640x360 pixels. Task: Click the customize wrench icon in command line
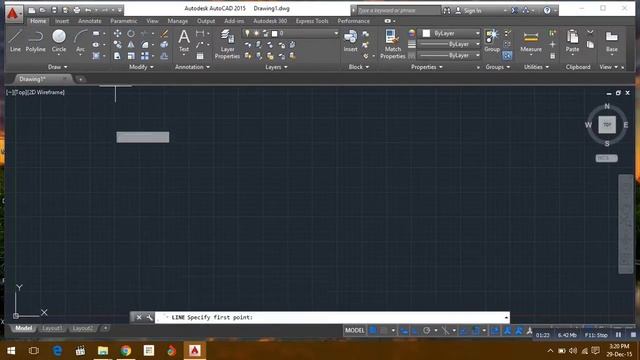click(149, 317)
